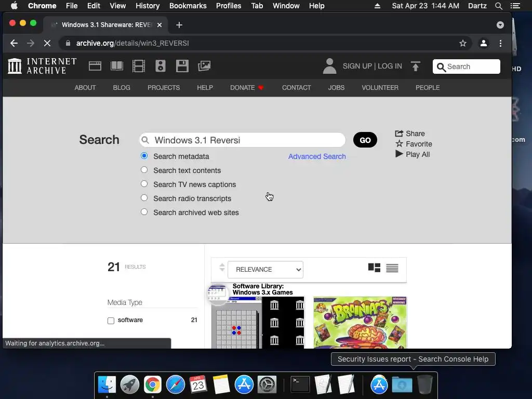This screenshot has width=532, height=399.
Task: Open the VOLUNTEER nav link
Action: [380, 87]
